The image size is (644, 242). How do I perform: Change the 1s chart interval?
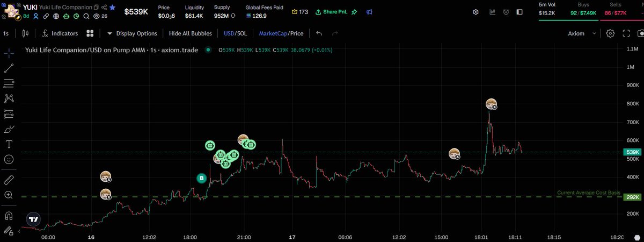click(x=6, y=33)
